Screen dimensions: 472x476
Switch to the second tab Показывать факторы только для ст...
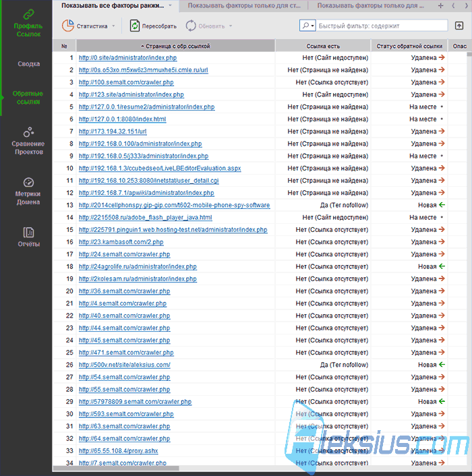244,5
